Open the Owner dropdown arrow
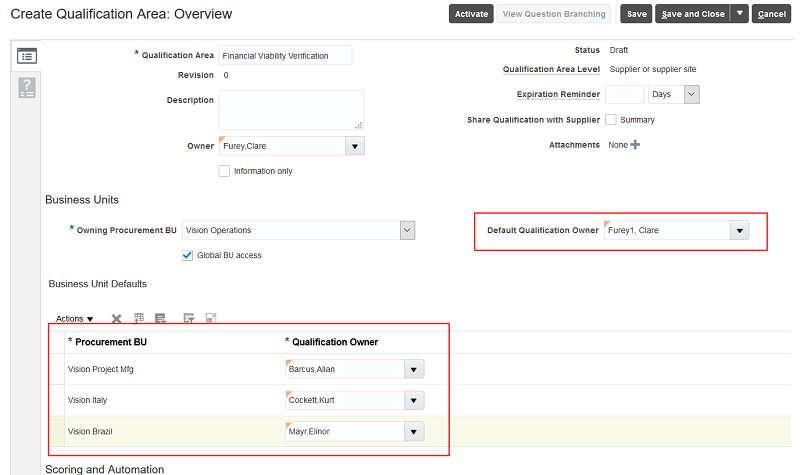This screenshot has width=800, height=475. coord(354,146)
